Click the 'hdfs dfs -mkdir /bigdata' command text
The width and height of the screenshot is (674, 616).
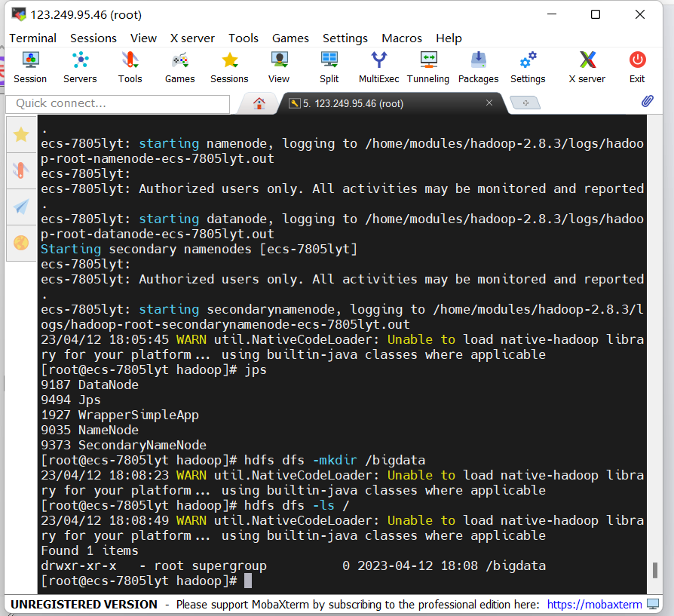[x=335, y=461]
